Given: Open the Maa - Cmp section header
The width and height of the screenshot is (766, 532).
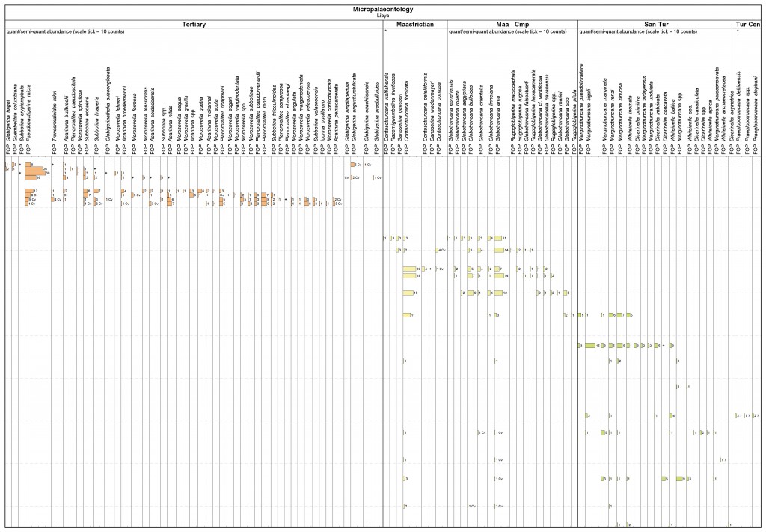Looking at the screenshot, I should pos(512,25).
